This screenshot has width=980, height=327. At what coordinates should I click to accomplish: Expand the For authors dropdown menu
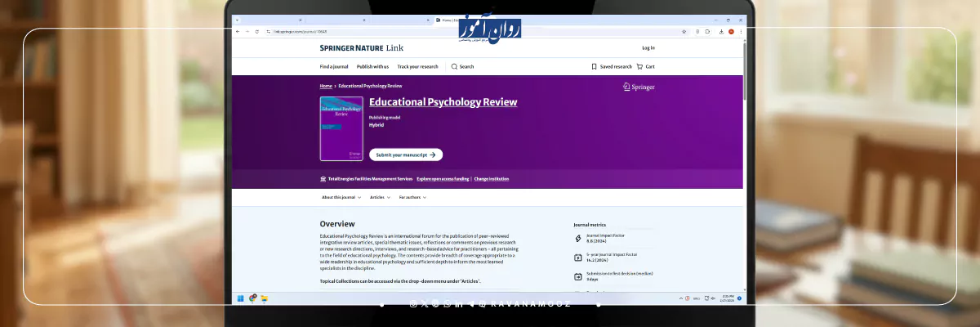(412, 197)
